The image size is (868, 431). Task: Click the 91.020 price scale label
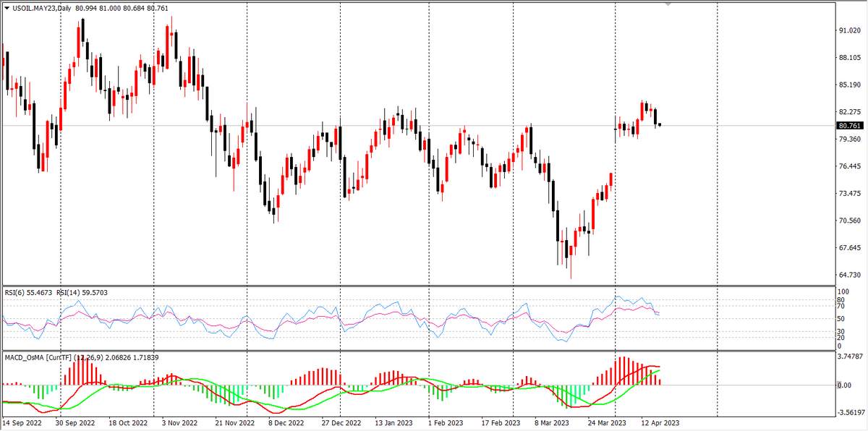(849, 30)
